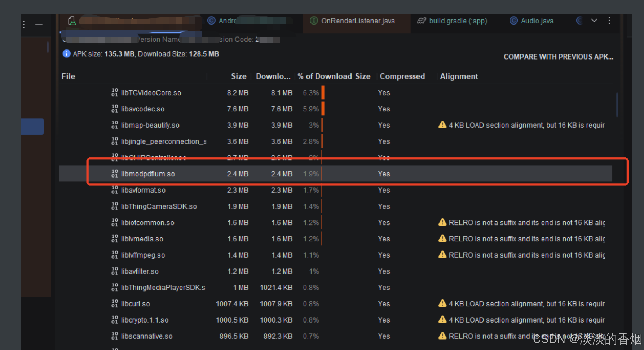This screenshot has width=644, height=350.
Task: Click the alignment warning icon for libmap-beautify.so
Action: (x=442, y=125)
